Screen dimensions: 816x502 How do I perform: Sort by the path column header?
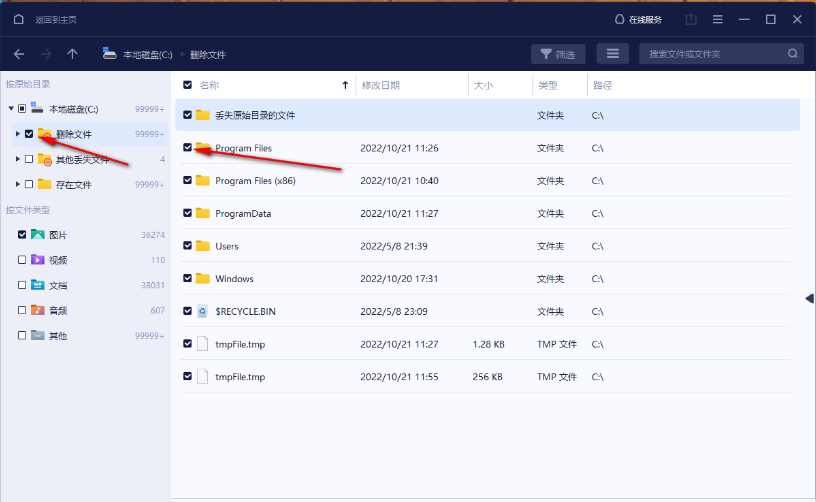(603, 85)
